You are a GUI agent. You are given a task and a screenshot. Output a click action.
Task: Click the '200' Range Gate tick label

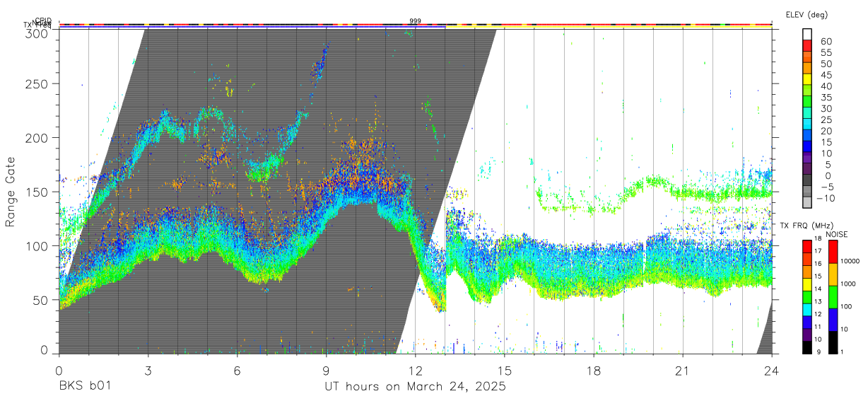click(x=37, y=138)
